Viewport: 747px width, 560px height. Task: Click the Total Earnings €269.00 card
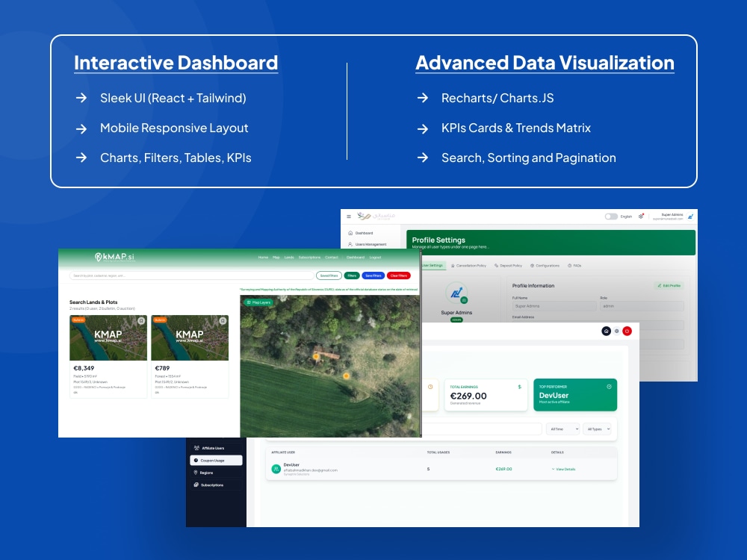click(x=486, y=395)
